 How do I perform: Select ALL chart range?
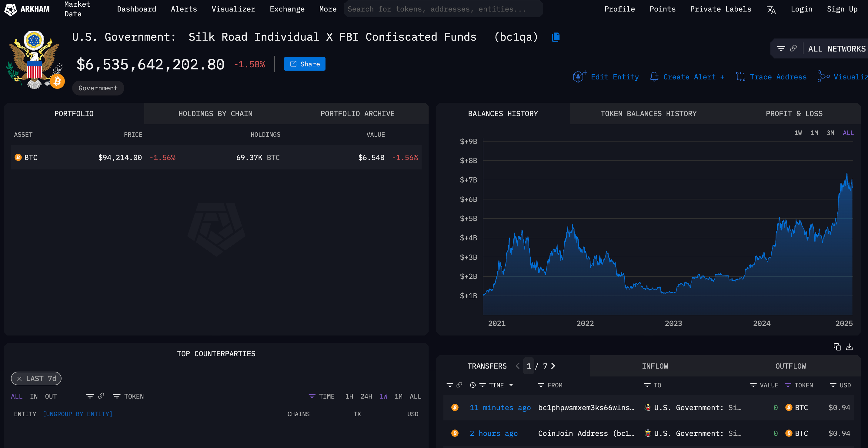click(848, 133)
